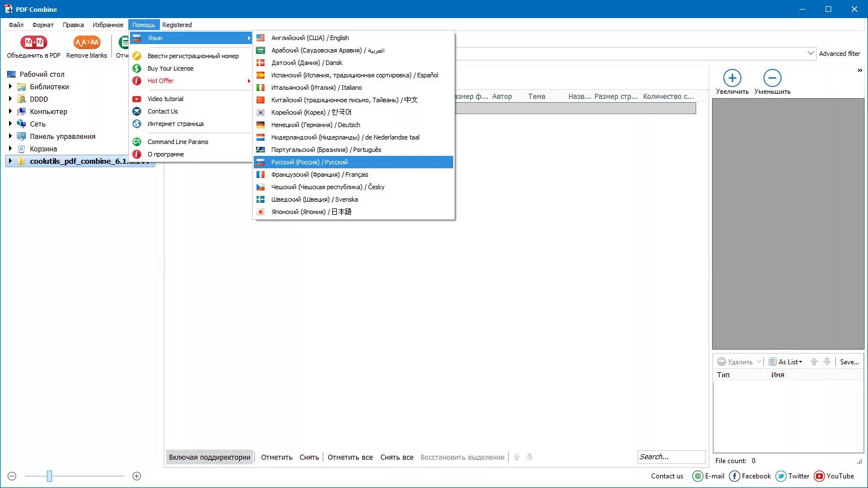Expand Панель управления tree node
Screen dimensions: 868x488
[10, 136]
